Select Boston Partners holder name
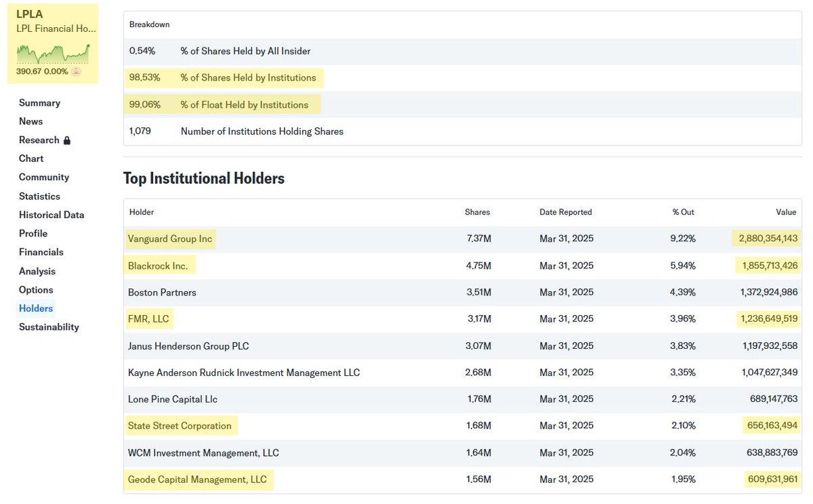Image resolution: width=813 pixels, height=504 pixels. pyautogui.click(x=162, y=293)
